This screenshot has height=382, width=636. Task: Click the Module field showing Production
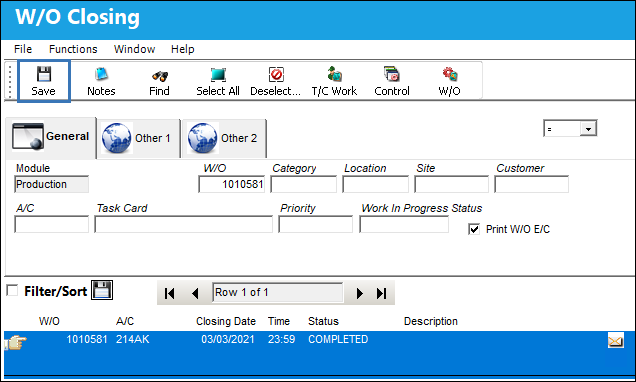pyautogui.click(x=52, y=184)
